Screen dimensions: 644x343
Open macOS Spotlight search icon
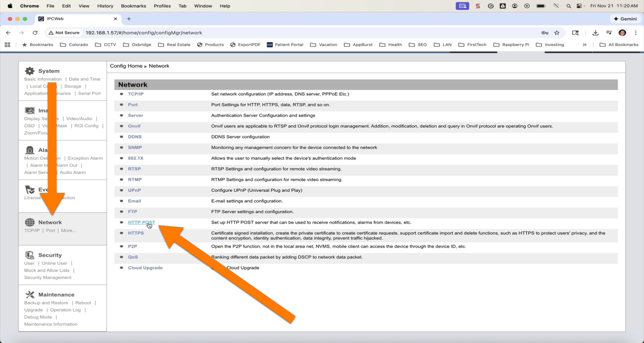coord(569,6)
